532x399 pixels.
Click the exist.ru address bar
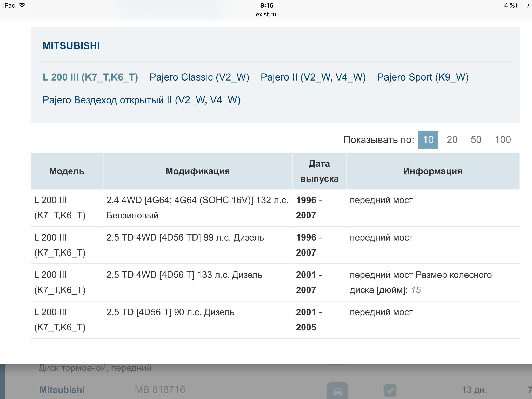coord(266,14)
